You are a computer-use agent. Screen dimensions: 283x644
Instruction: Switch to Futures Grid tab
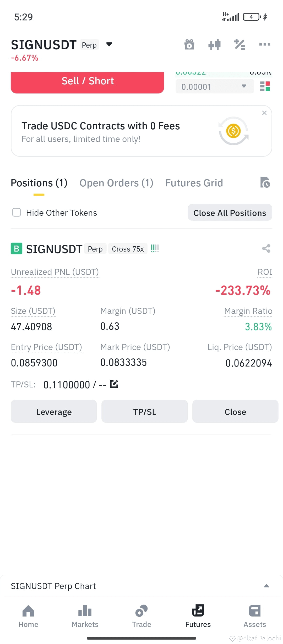tap(194, 183)
